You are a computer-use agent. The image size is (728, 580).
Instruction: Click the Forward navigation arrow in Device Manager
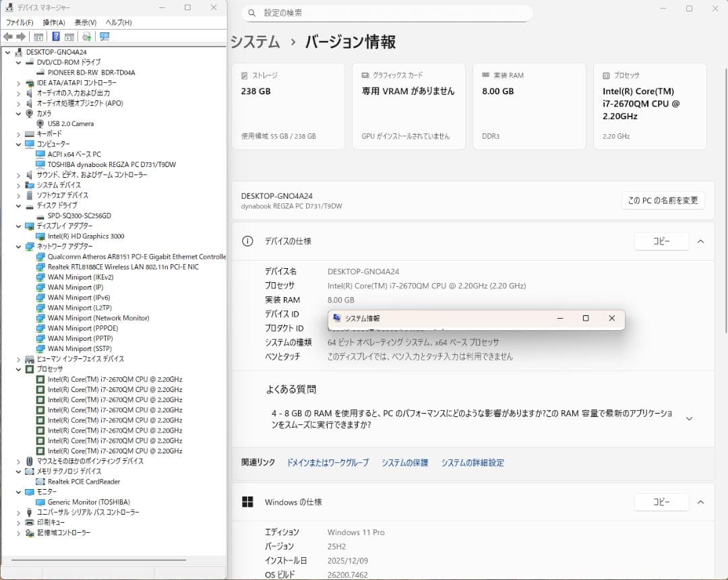tap(20, 36)
